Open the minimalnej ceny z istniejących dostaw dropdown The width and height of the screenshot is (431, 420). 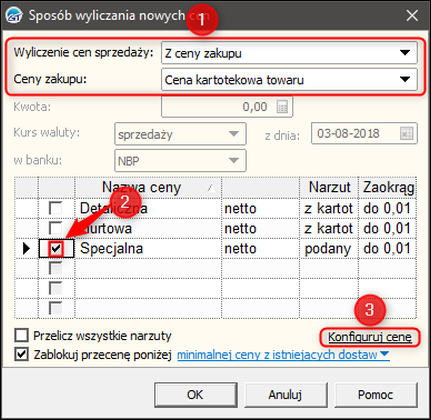coord(283,355)
